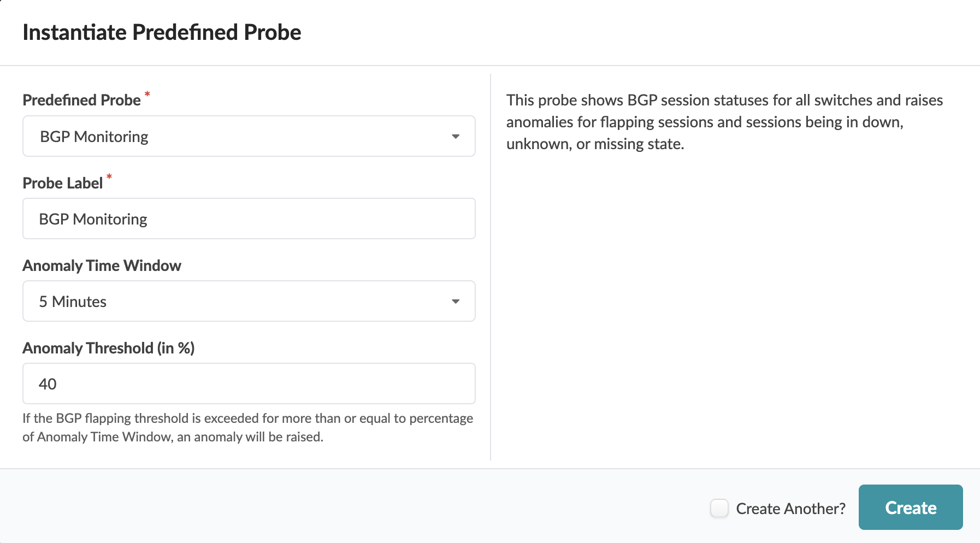The width and height of the screenshot is (980, 543).
Task: Enable the Create Another checkbox
Action: pos(719,508)
